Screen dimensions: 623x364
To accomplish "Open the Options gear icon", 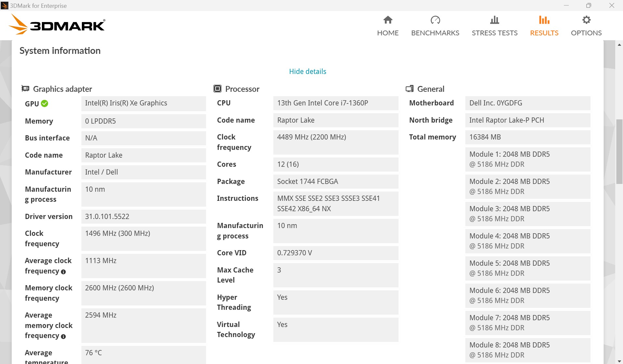I will 586,20.
